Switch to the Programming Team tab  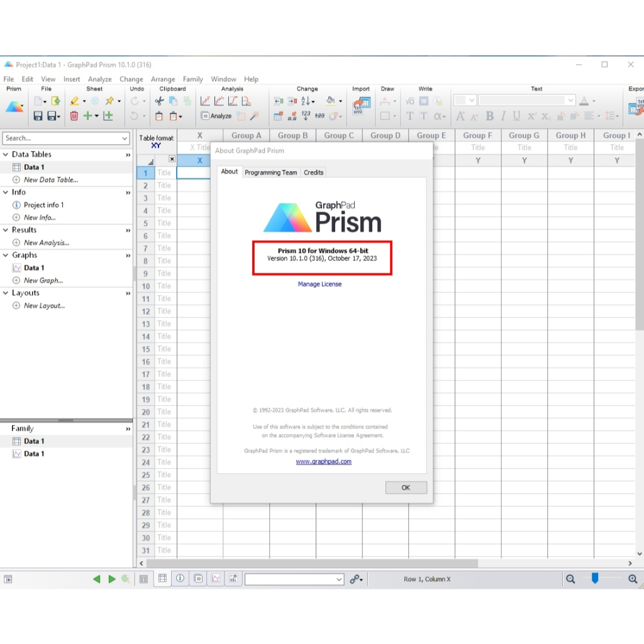click(x=270, y=172)
